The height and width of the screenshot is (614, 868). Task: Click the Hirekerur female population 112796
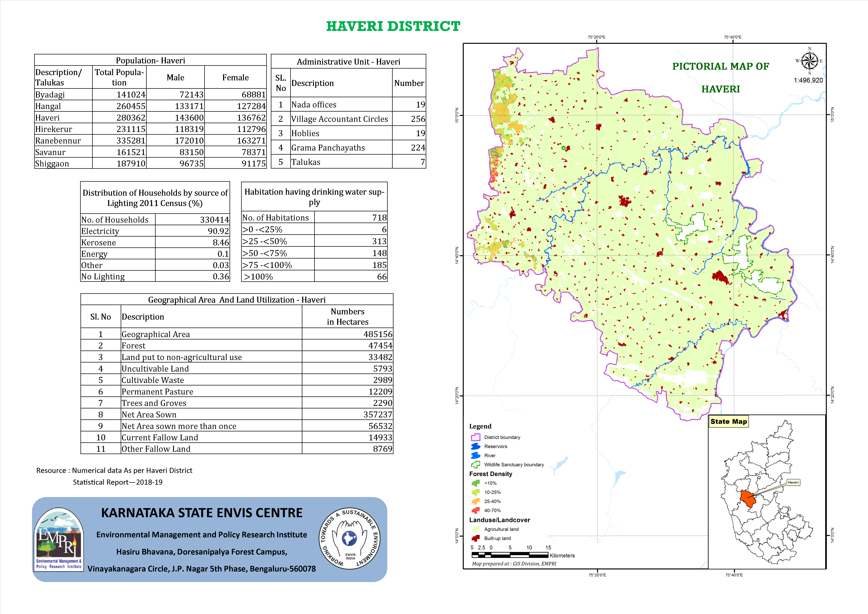[x=251, y=129]
